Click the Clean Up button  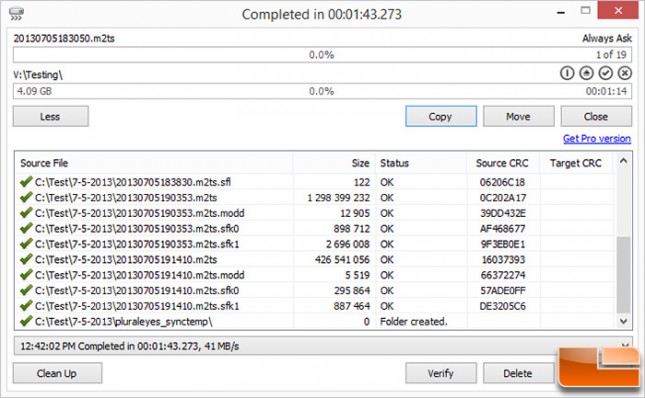[x=57, y=373]
